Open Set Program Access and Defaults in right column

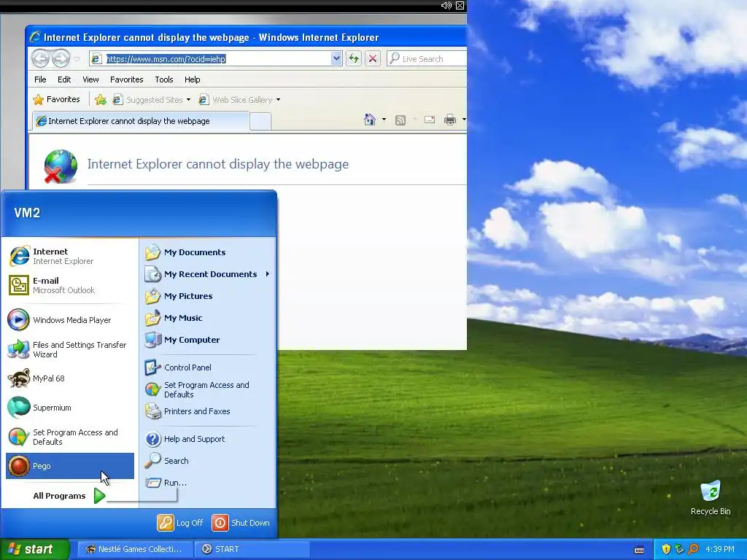[208, 389]
